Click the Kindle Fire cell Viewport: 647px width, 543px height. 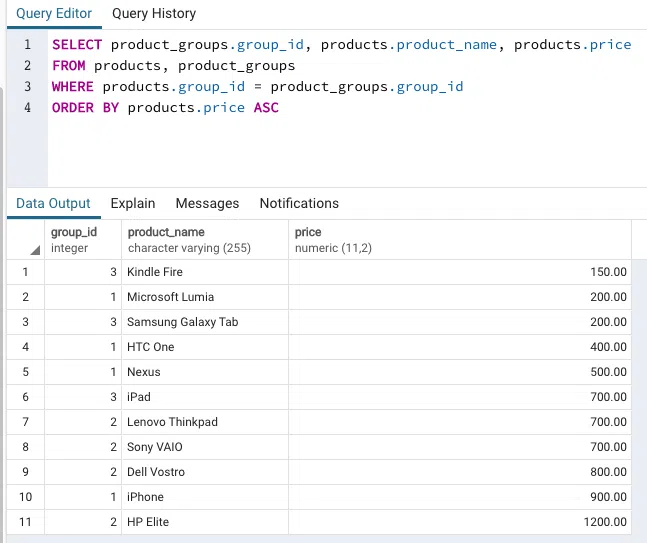[205, 272]
